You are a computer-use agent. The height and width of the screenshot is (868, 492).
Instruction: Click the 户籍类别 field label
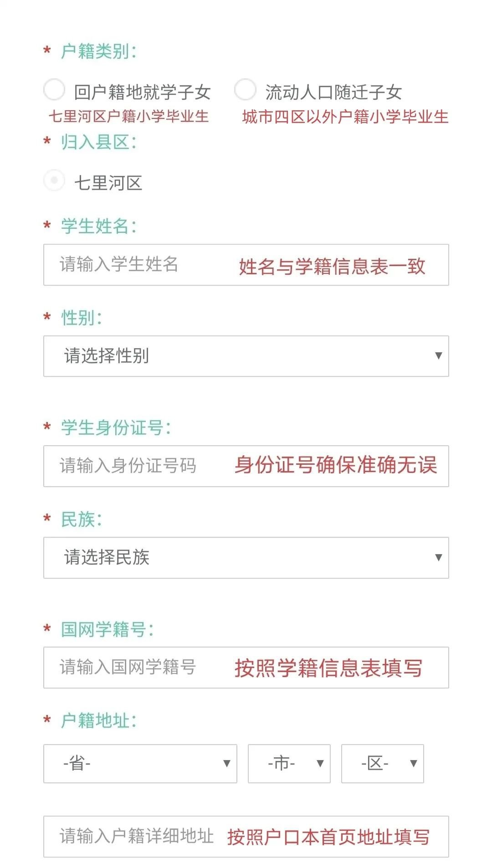(98, 51)
